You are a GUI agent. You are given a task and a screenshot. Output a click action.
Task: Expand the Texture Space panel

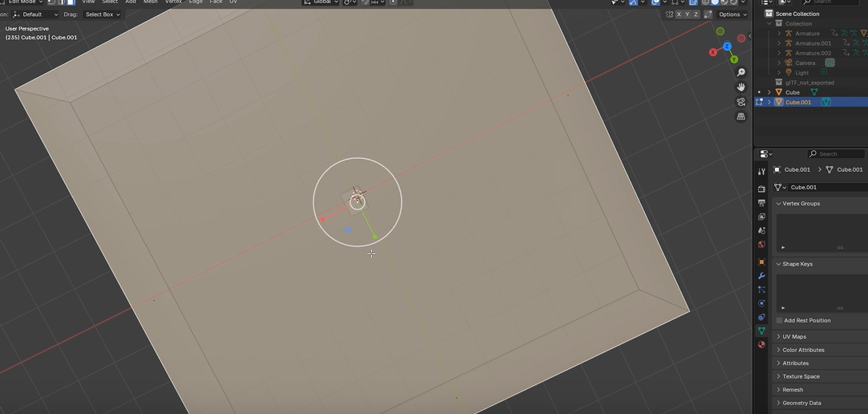point(778,376)
